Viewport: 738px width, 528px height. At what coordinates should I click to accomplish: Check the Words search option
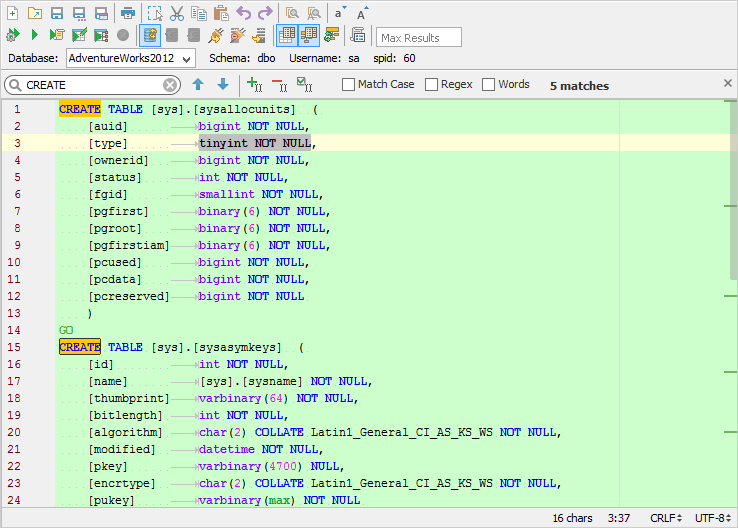489,85
